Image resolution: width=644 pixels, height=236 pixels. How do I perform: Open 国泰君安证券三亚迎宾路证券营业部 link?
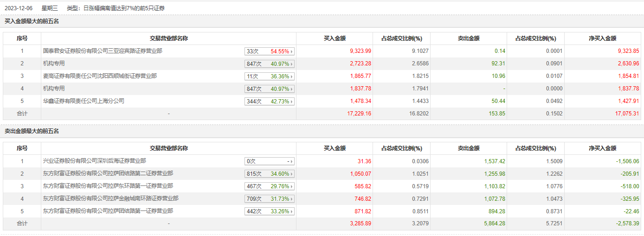(x=103, y=51)
